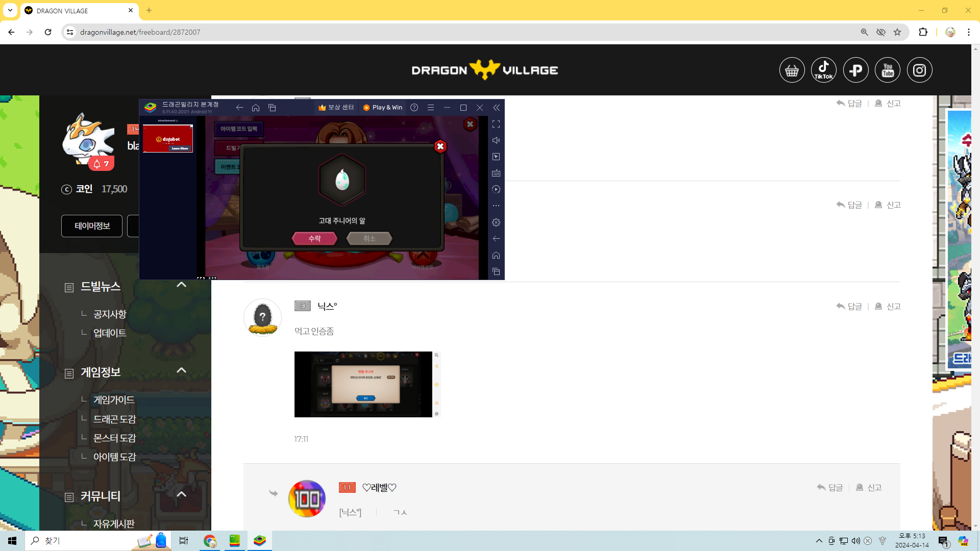Image resolution: width=980 pixels, height=551 pixels.
Task: Open the Windows Start menu
Action: click(12, 541)
